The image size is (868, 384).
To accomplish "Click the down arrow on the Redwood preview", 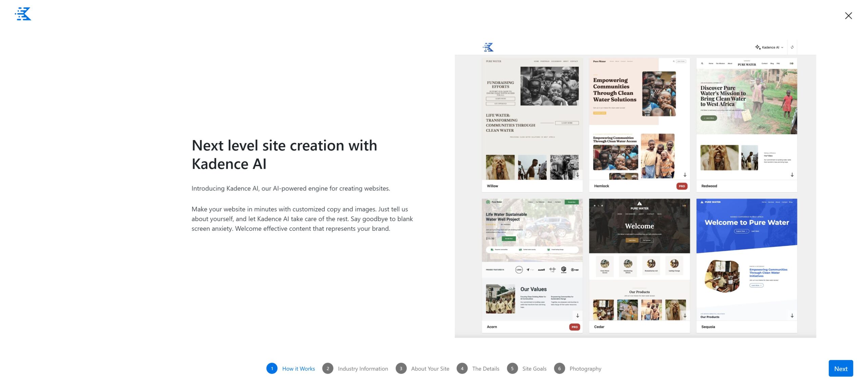I will (792, 175).
